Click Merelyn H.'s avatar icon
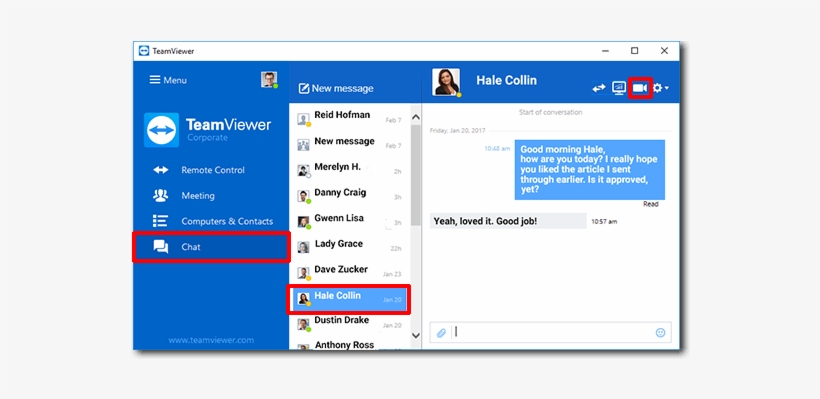The height and width of the screenshot is (399, 820). click(304, 170)
